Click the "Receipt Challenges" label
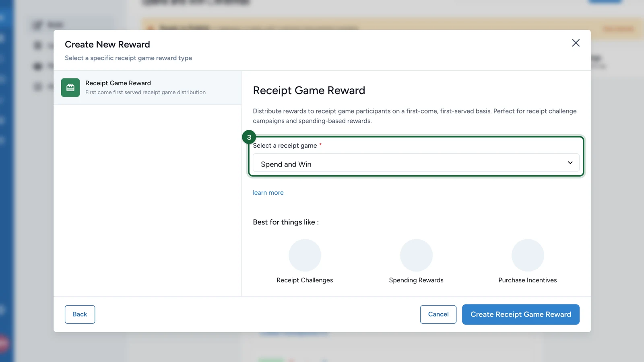Image resolution: width=644 pixels, height=362 pixels. [x=305, y=280]
